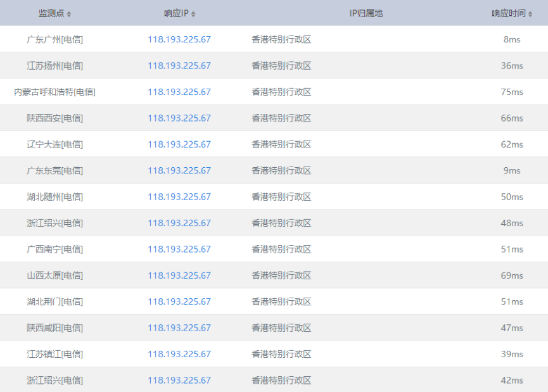Select 香港特别行政区 in the 湖北随州 row
Viewport: 548px width, 392px height.
coord(281,197)
